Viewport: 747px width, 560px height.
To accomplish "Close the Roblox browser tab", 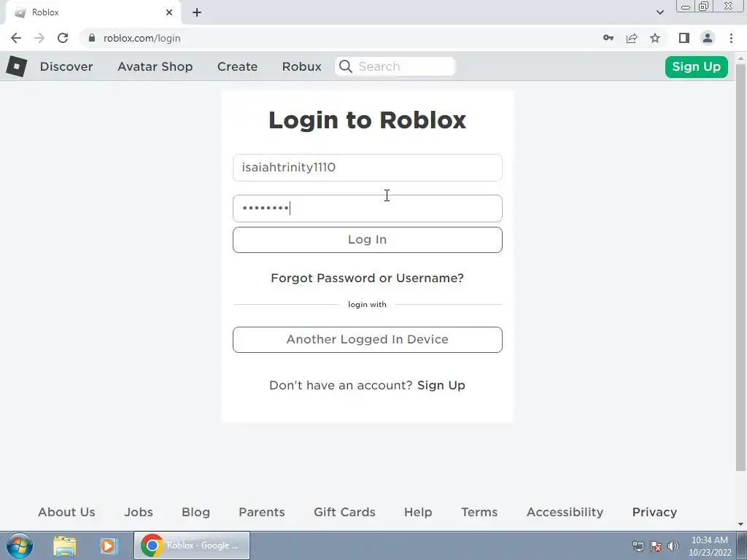I will [169, 12].
